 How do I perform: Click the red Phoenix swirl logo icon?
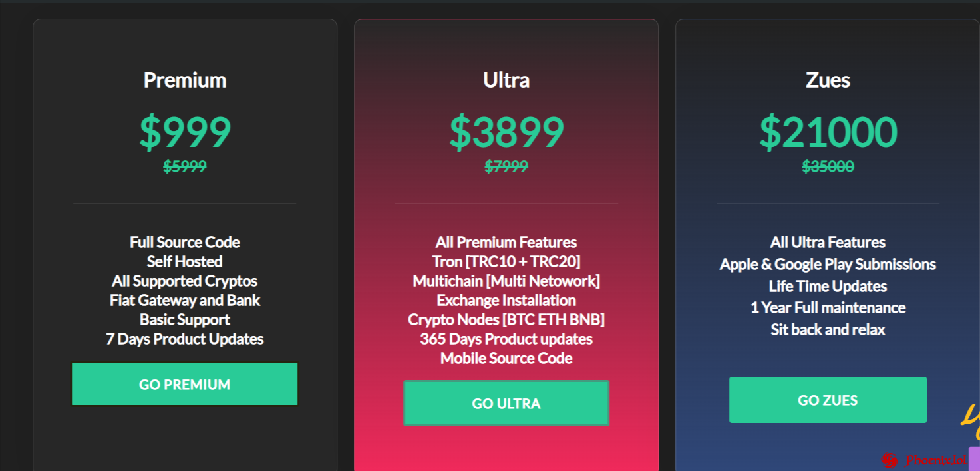tap(889, 460)
